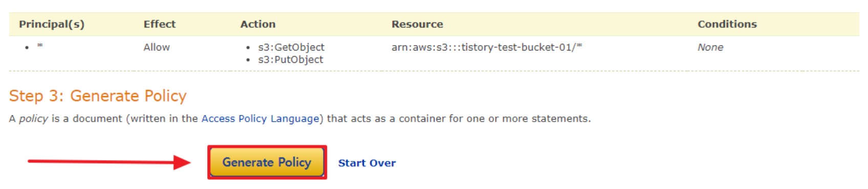Image resolution: width=868 pixels, height=189 pixels.
Task: Click the italic word policy in description
Action: pos(33,119)
